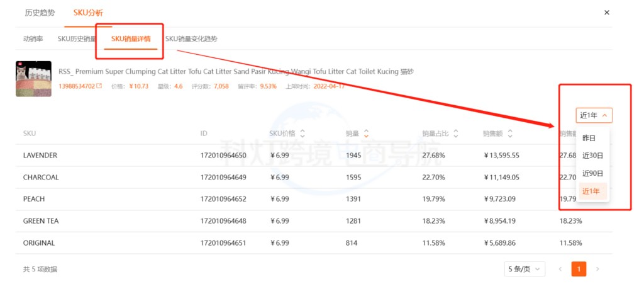The width and height of the screenshot is (644, 291).
Task: Click the LAVENDER SKU name
Action: click(x=40, y=156)
